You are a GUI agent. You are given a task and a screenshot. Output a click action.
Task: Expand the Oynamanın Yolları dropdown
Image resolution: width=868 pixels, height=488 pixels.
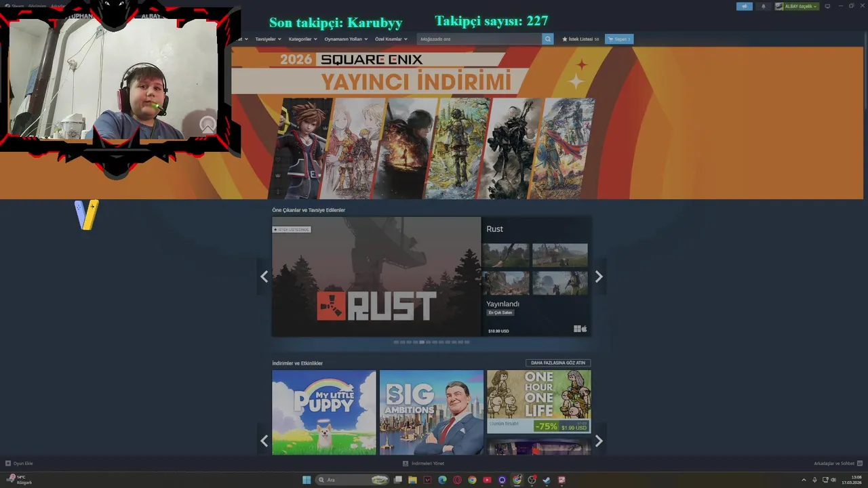tap(346, 39)
